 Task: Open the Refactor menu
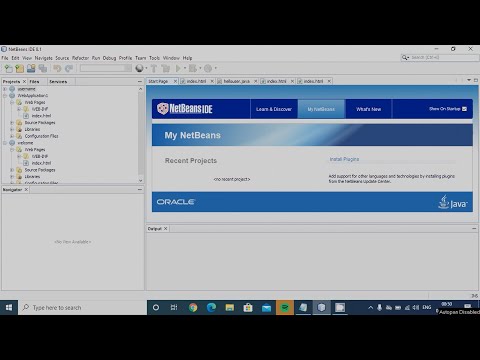pyautogui.click(x=80, y=58)
